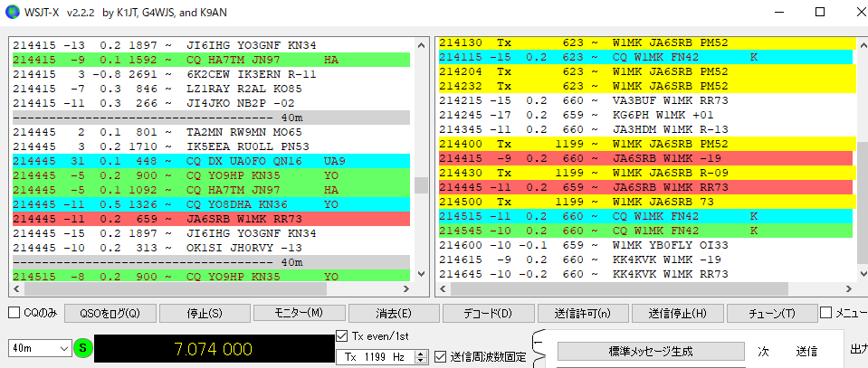The image size is (868, 368).
Task: Click the WSJT-X globe title bar icon
Action: [x=11, y=12]
